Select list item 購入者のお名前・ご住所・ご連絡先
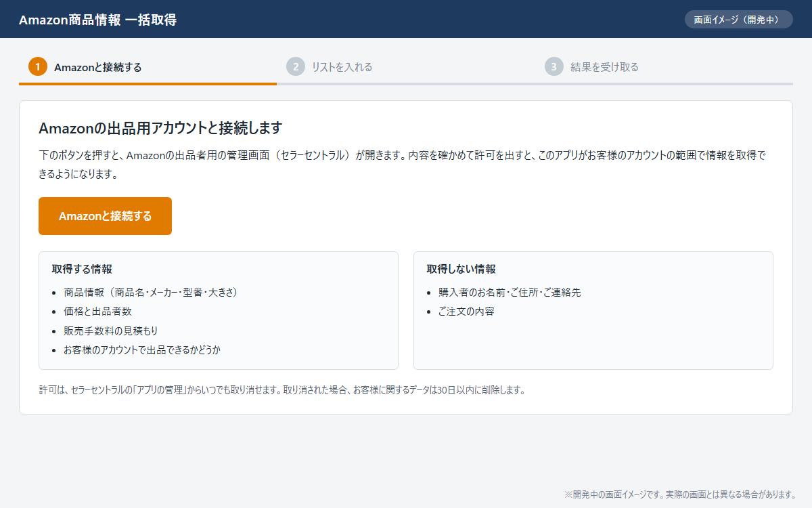The image size is (812, 508). point(510,293)
